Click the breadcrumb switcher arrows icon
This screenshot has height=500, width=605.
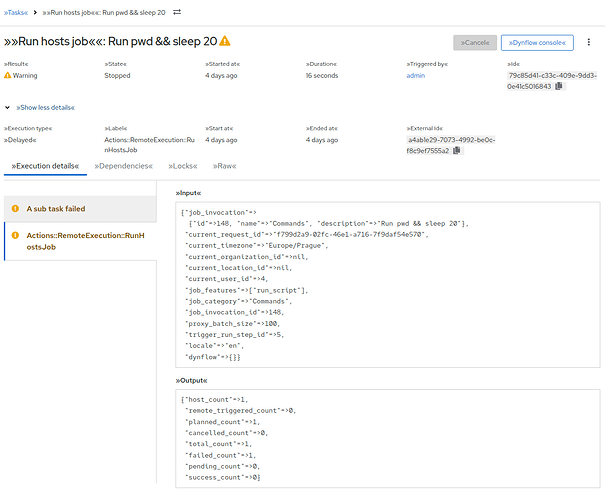pos(177,12)
